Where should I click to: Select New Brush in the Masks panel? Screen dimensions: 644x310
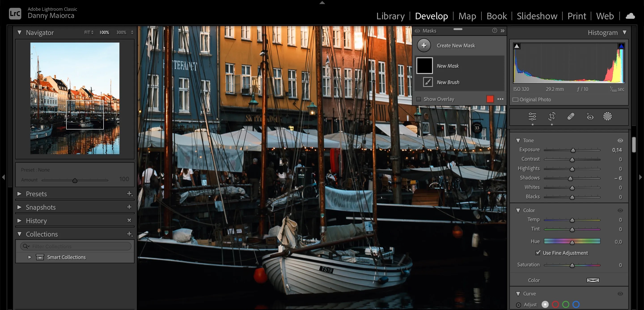tap(448, 82)
